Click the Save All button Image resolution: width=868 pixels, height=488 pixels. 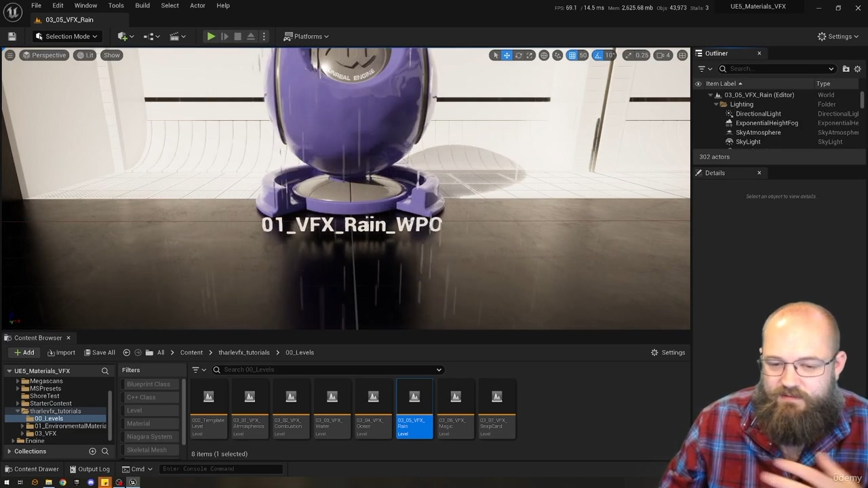click(99, 352)
